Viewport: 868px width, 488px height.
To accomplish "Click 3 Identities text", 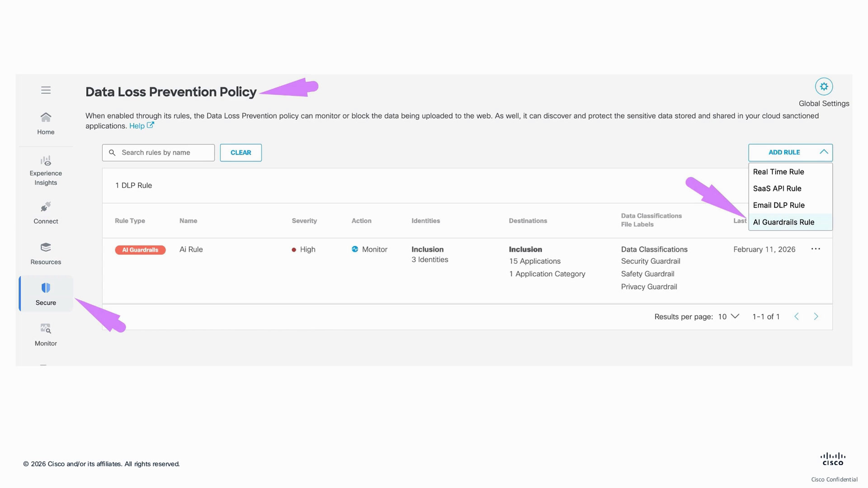I will pyautogui.click(x=429, y=259).
